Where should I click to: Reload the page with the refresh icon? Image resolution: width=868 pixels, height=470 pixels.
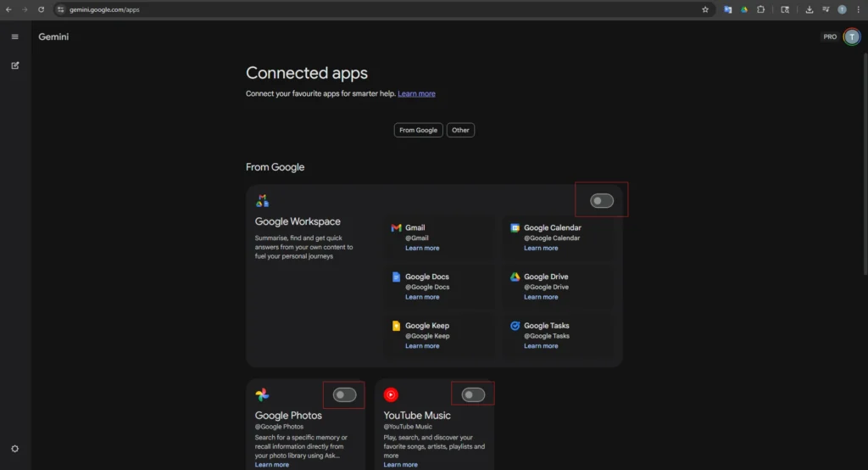coord(41,9)
